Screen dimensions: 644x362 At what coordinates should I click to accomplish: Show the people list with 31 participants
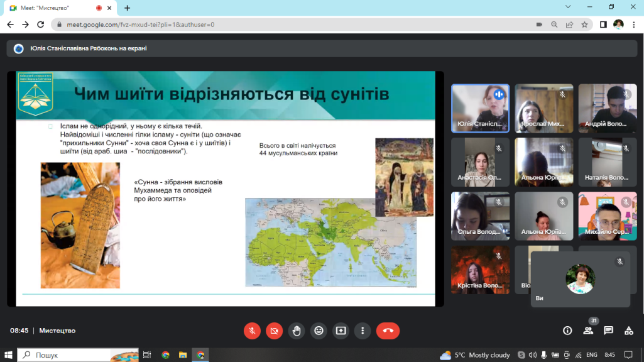click(x=588, y=331)
